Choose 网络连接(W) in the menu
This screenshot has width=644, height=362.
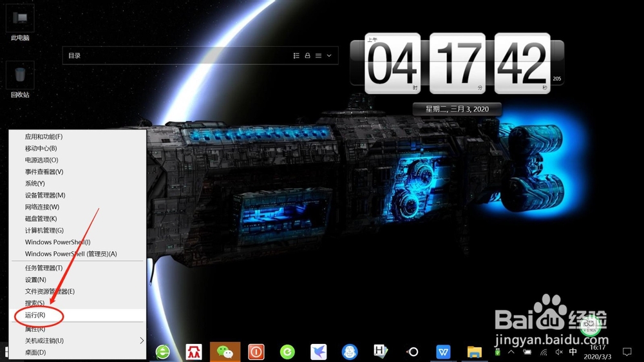pyautogui.click(x=77, y=207)
